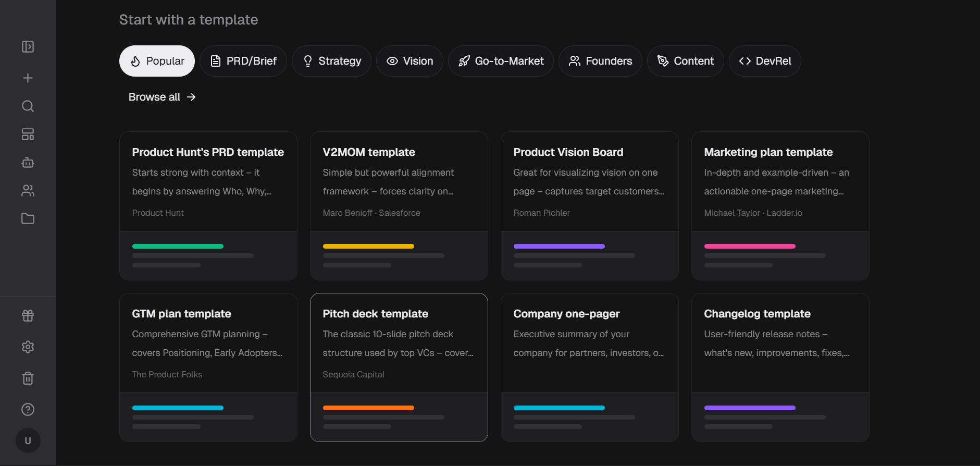Open the Pitch deck template card
The image size is (980, 466).
[399, 367]
